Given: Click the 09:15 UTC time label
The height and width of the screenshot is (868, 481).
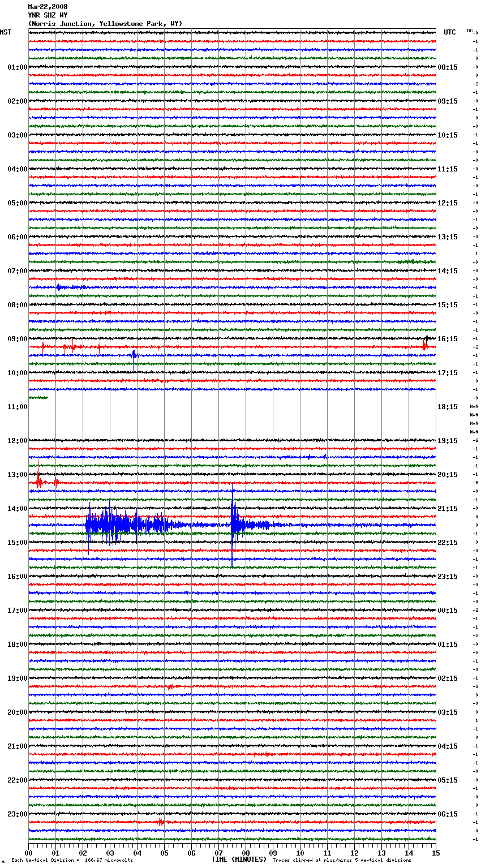Looking at the screenshot, I should click(448, 101).
